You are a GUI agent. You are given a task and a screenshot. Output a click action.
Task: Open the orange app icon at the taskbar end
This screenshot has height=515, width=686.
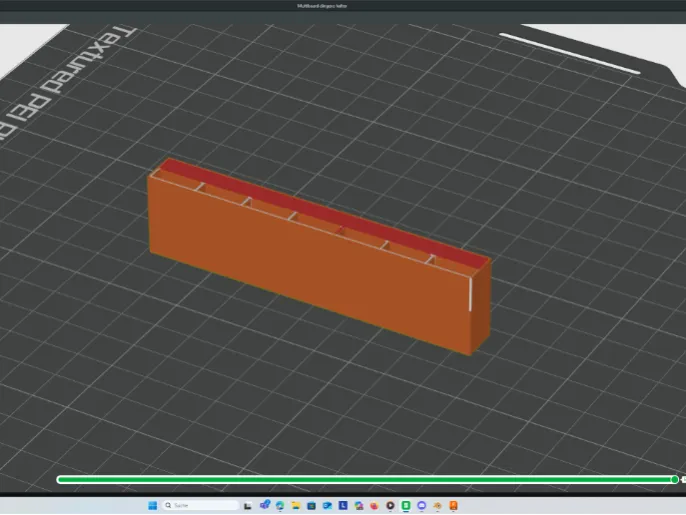[x=453, y=505]
